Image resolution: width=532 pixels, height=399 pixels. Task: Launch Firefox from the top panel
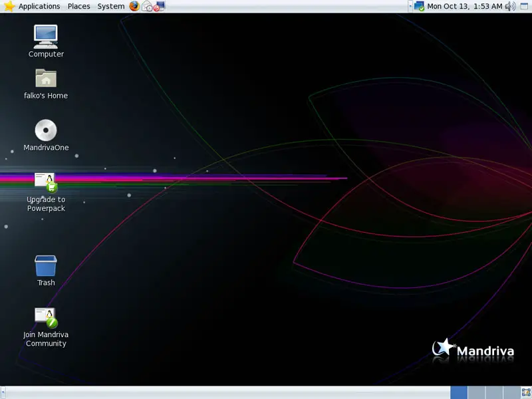pos(134,6)
